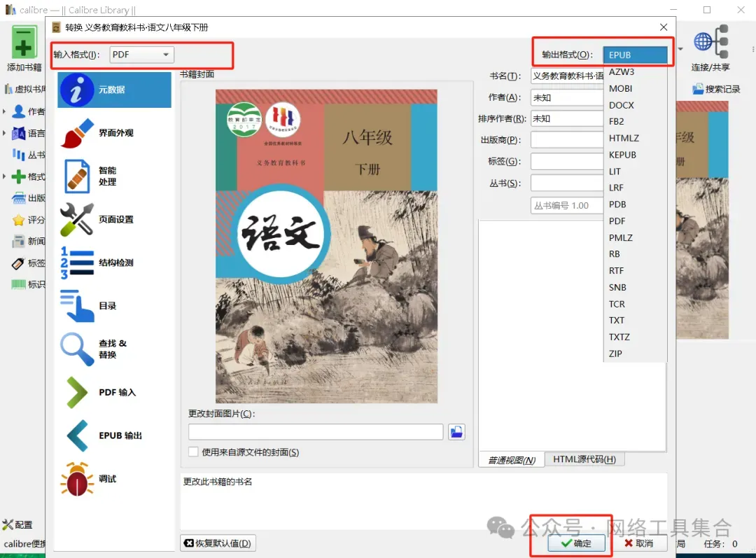Click the 连接/共享 connect/share icon in calibre
Screen dimensions: 756x558
coord(710,41)
